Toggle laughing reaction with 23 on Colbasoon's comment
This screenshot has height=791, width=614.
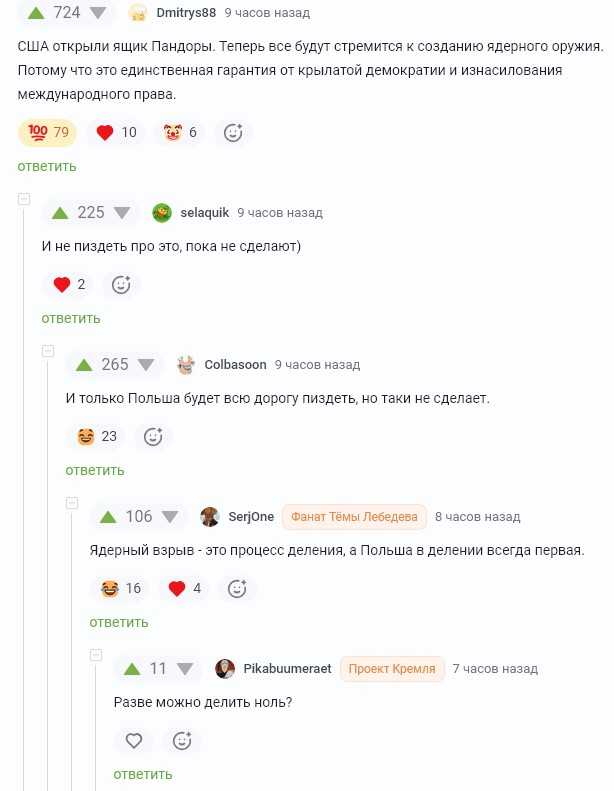tap(97, 436)
